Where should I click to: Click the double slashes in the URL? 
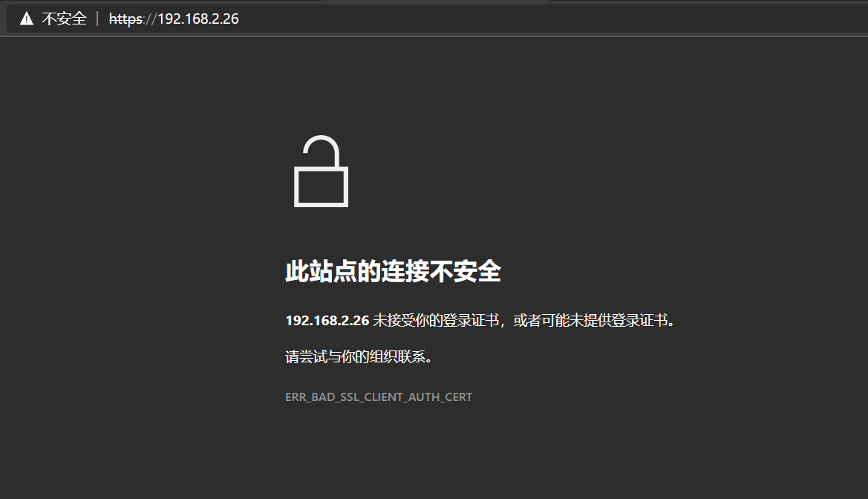pos(151,19)
